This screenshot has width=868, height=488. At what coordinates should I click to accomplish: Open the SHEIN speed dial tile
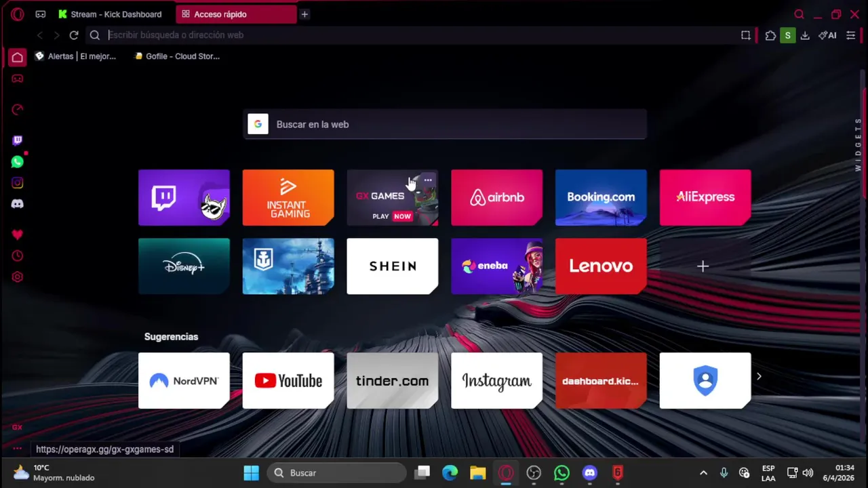pyautogui.click(x=393, y=266)
